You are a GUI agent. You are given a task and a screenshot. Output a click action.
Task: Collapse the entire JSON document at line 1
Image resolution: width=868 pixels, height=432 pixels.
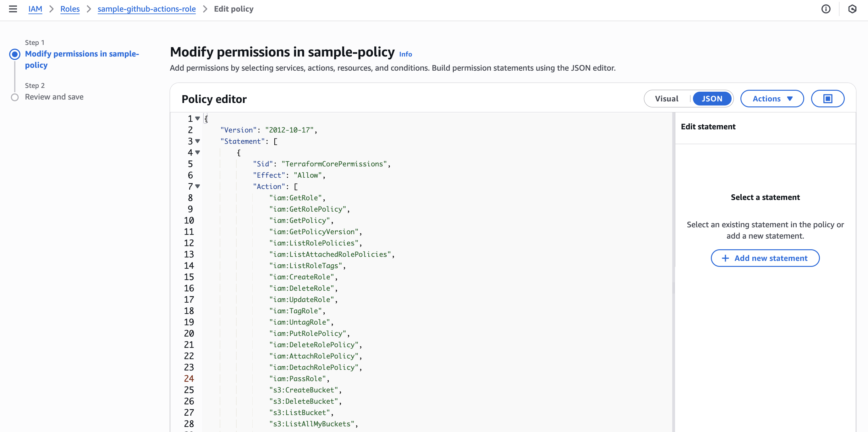(x=197, y=119)
